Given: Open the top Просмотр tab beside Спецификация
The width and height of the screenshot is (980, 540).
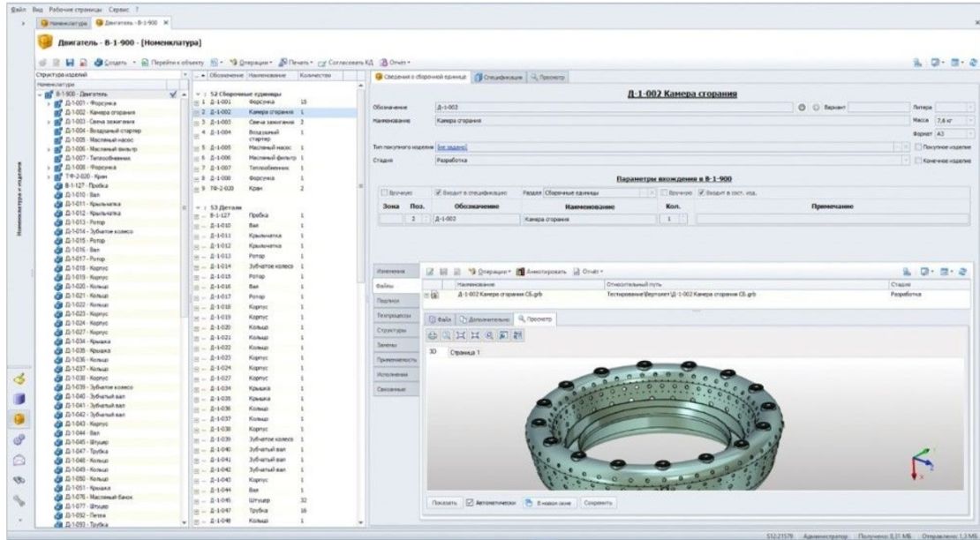Looking at the screenshot, I should tap(547, 78).
